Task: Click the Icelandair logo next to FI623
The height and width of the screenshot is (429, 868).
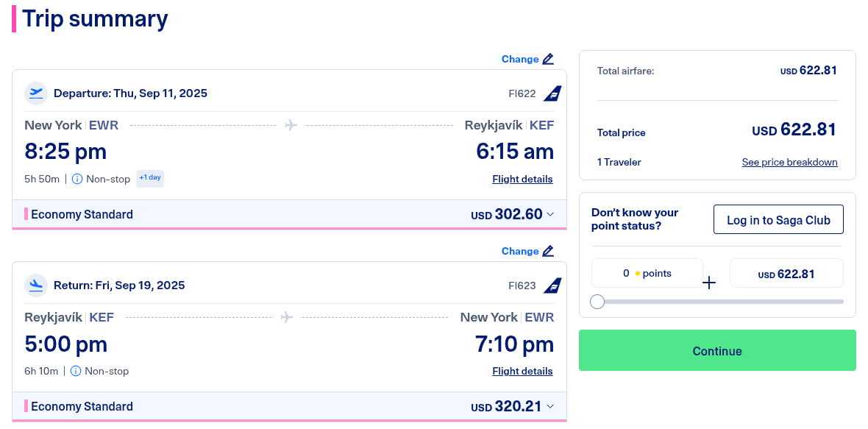Action: (x=552, y=286)
